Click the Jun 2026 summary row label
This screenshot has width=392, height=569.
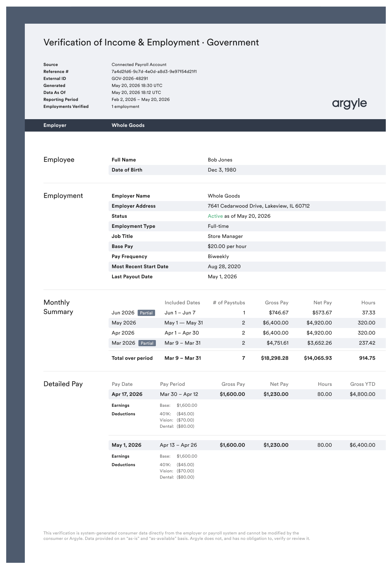[x=123, y=313]
